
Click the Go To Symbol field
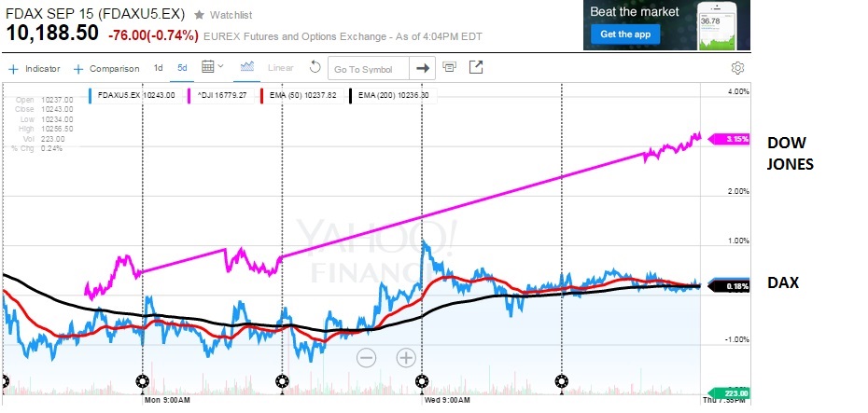369,69
